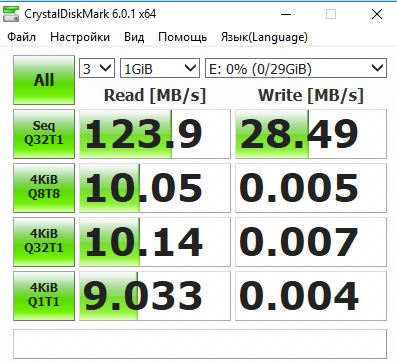This screenshot has height=362, width=397.
Task: Click the 4KiB Q1T1 write result 0.004
Action: point(311,296)
